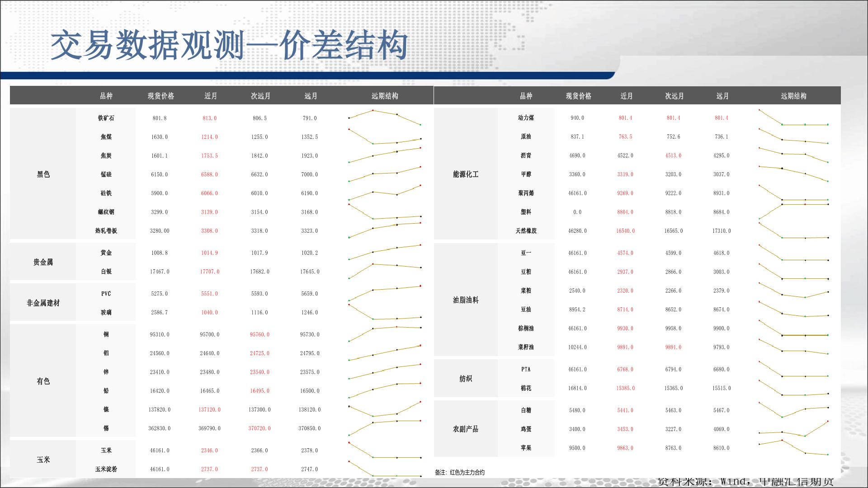Select the 油脂油料 category cell
This screenshot has height=488, width=868.
pyautogui.click(x=466, y=300)
